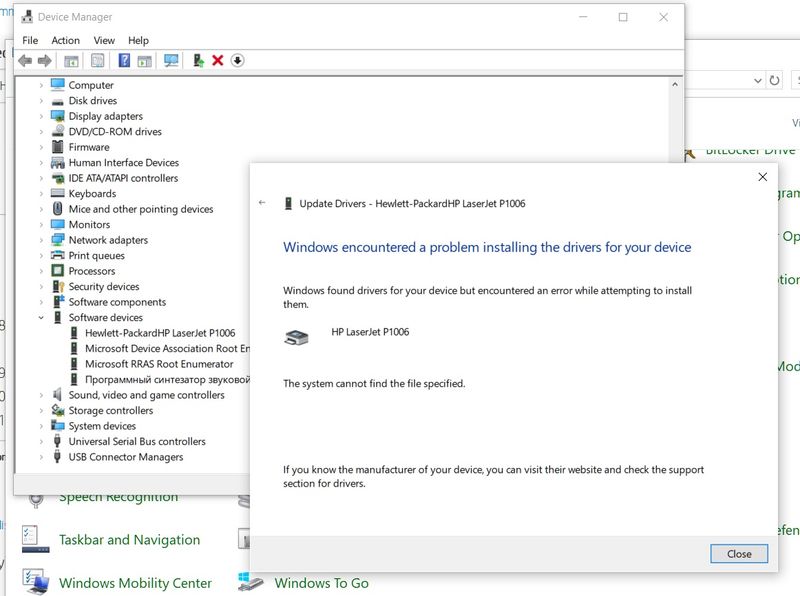Open the Properties toolbar icon
Image resolution: width=800 pixels, height=596 pixels.
97,61
